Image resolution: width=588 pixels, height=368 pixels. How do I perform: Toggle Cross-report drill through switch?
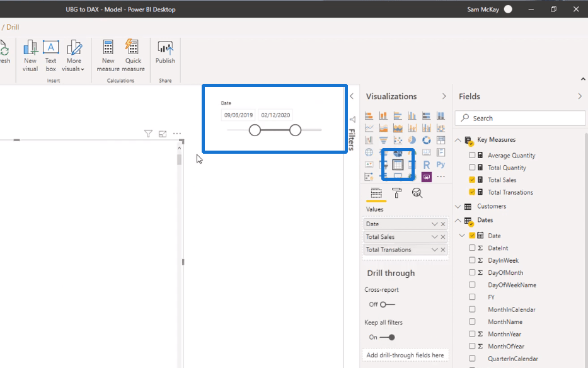click(388, 304)
